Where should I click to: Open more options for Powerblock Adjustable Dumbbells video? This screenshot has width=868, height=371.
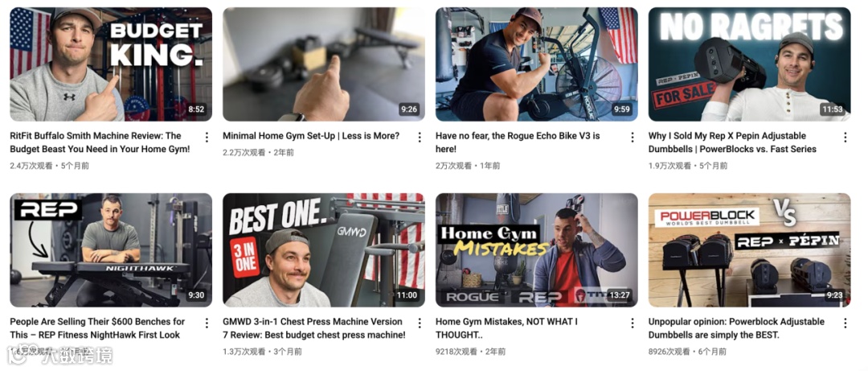click(x=845, y=323)
